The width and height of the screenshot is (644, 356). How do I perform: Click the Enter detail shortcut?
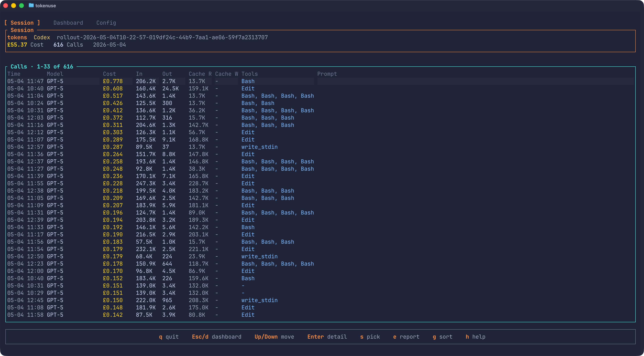327,337
